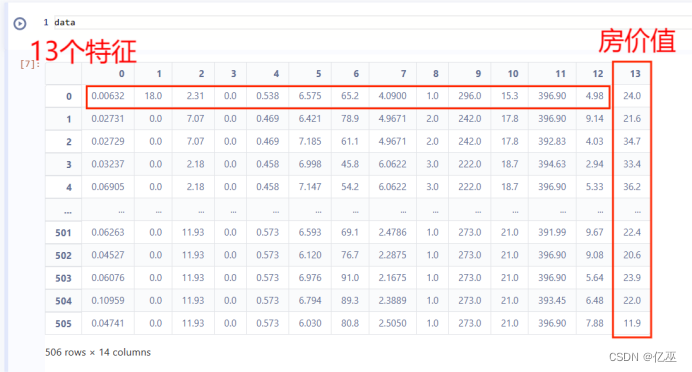Click house price value 11.9
Image resolution: width=692 pixels, height=372 pixels.
point(632,323)
